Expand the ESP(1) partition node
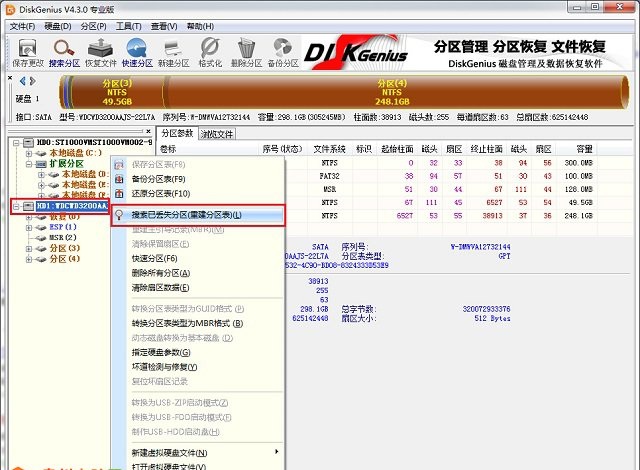Viewport: 640px width, 470px height. (29, 228)
